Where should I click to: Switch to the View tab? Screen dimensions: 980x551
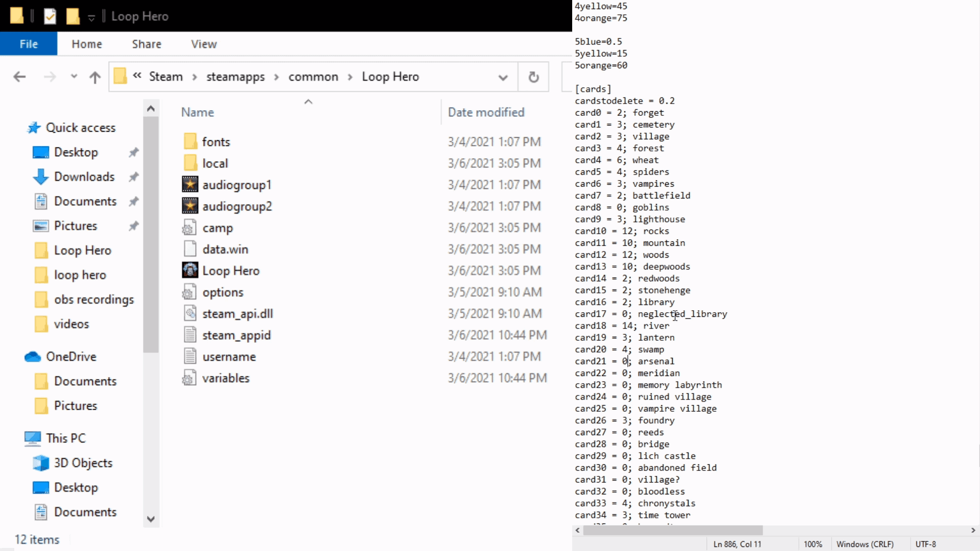click(204, 44)
